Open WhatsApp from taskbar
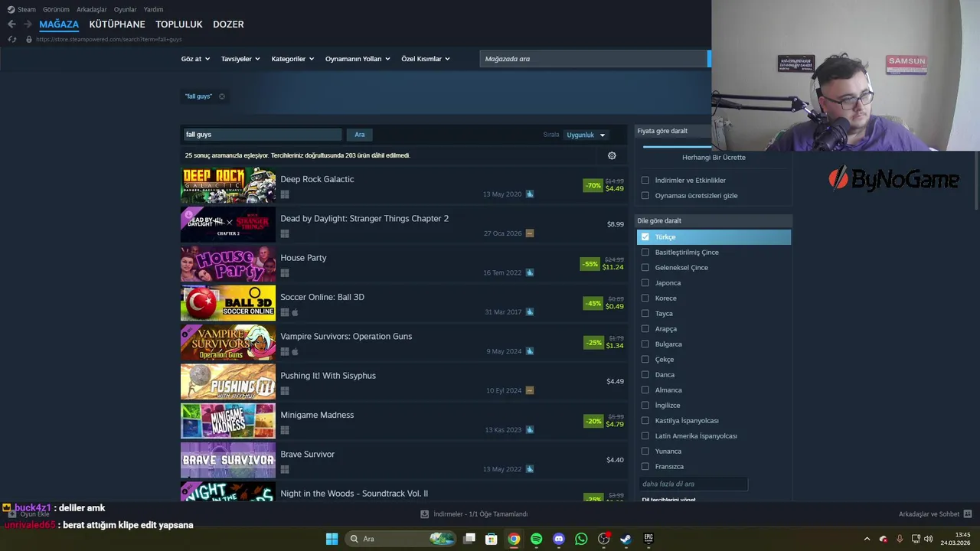This screenshot has height=551, width=980. point(581,539)
